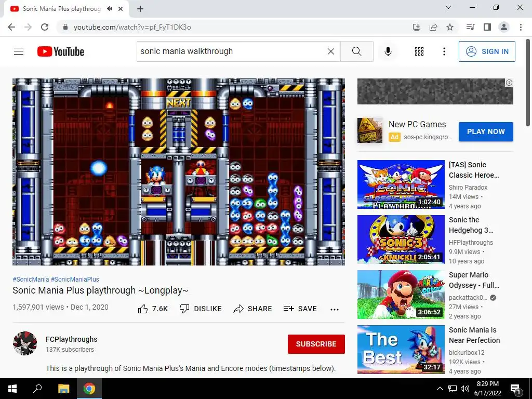Go back in the browser
The height and width of the screenshot is (399, 532).
(11, 27)
